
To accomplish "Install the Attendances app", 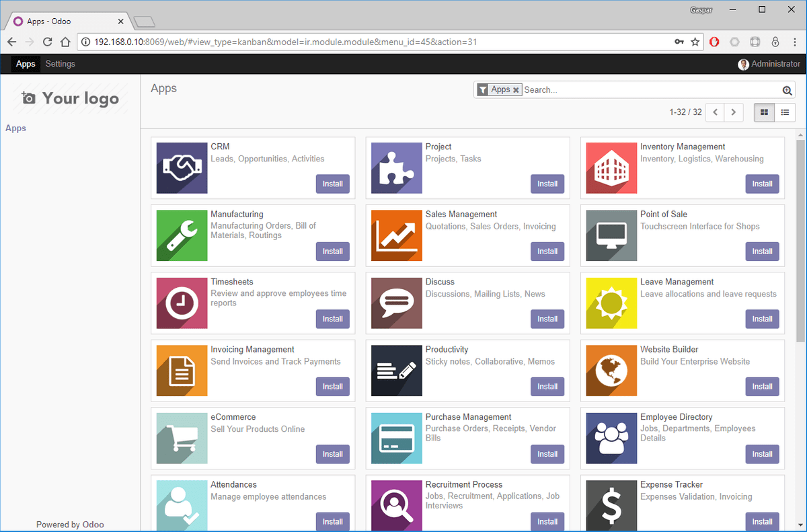I will [333, 522].
